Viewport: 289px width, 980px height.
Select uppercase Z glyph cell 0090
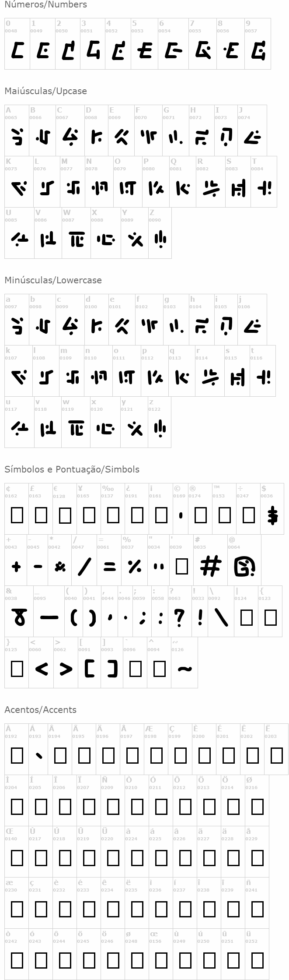(x=160, y=233)
